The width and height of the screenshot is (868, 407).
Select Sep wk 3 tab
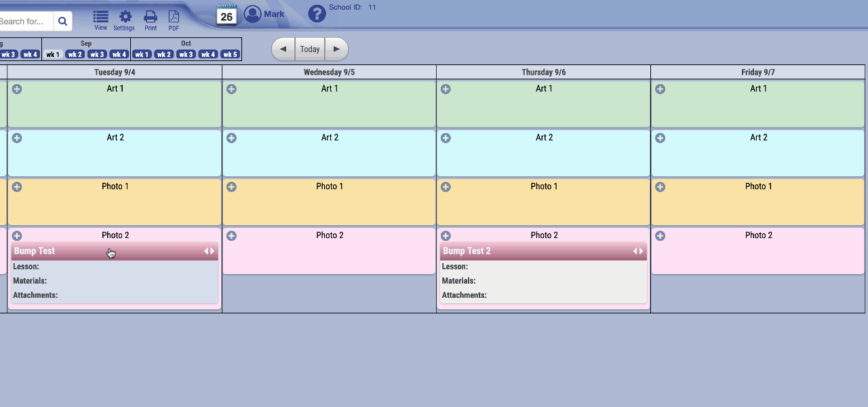coord(97,54)
